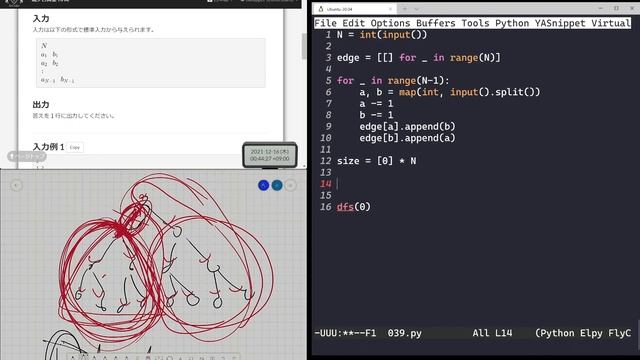Open the Python menu in Emacs
This screenshot has height=360, width=640.
click(x=512, y=23)
